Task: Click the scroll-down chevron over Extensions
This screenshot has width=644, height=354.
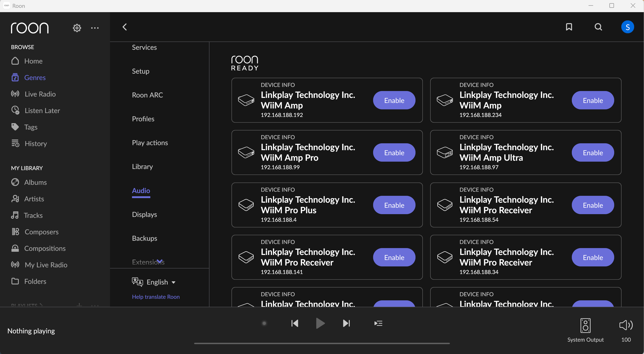Action: pos(160,261)
